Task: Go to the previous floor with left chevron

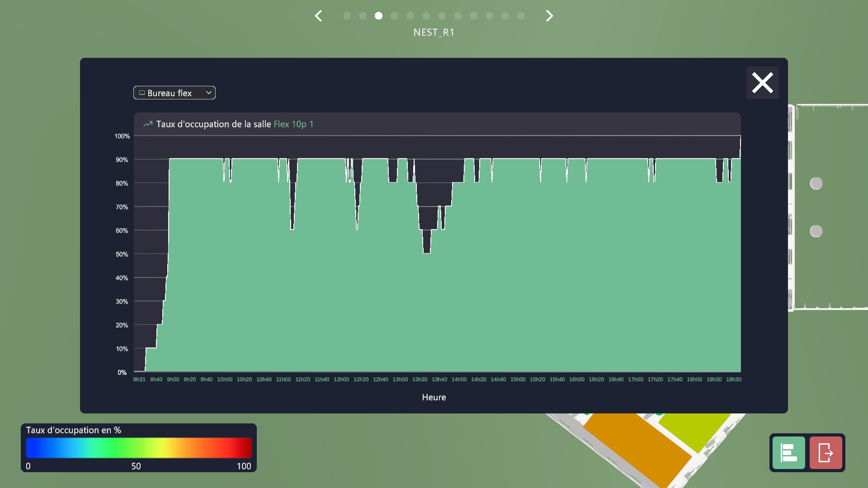Action: point(319,16)
